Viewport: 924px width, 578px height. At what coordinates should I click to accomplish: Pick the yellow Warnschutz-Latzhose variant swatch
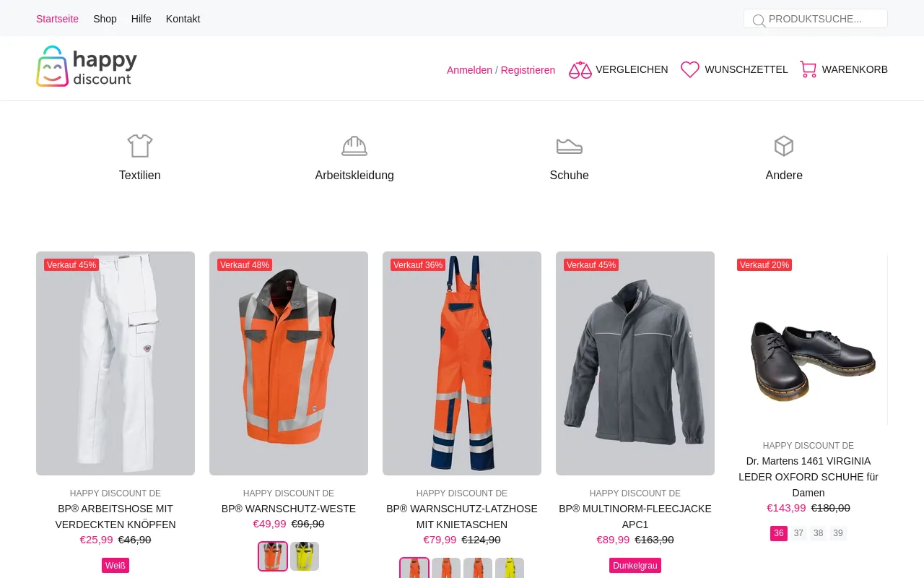(x=510, y=569)
